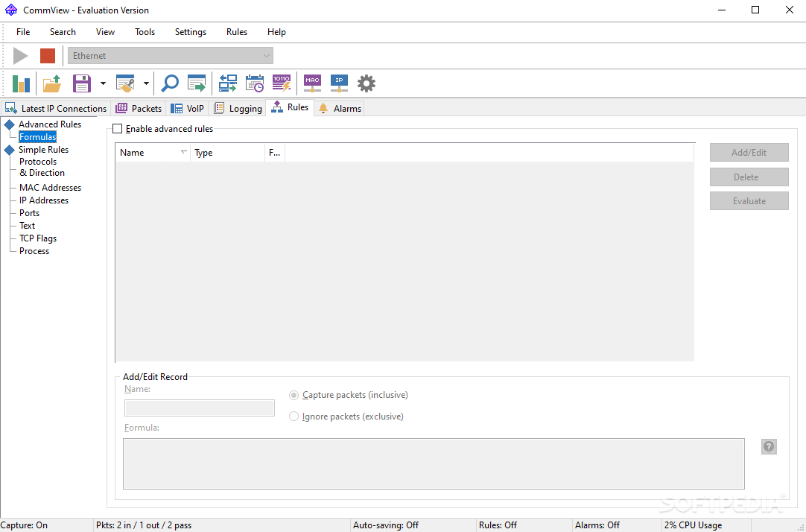Click the go-to-packet green arrow icon
Screen dimensions: 806x532
197,83
